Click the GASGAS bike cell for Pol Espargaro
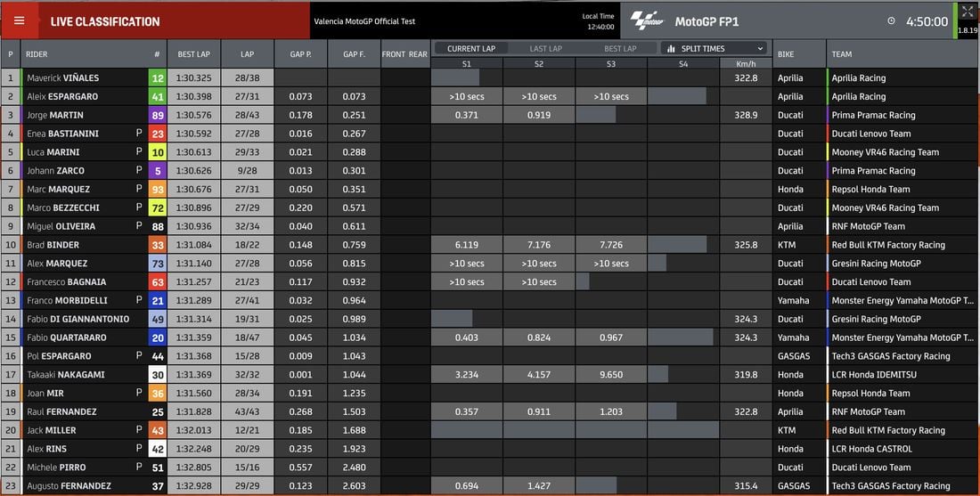 point(794,356)
